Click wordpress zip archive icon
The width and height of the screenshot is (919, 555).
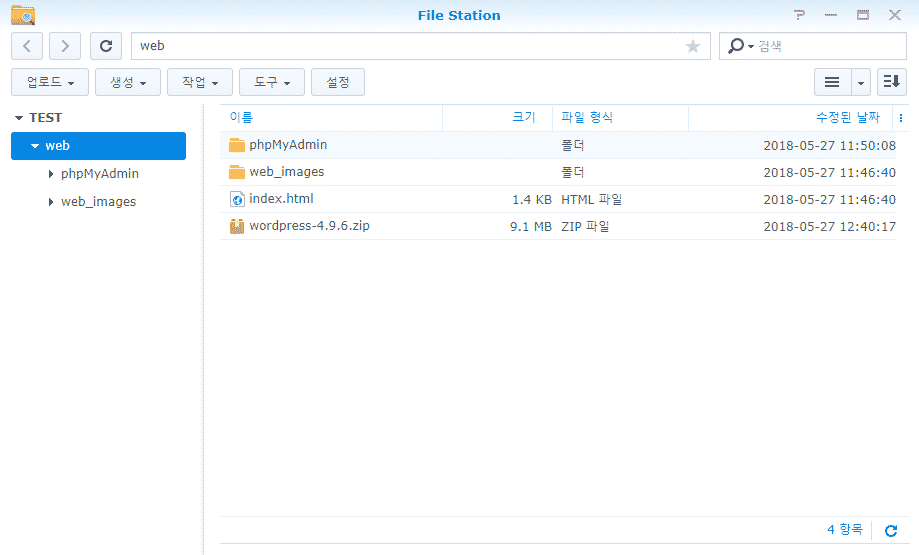(237, 226)
